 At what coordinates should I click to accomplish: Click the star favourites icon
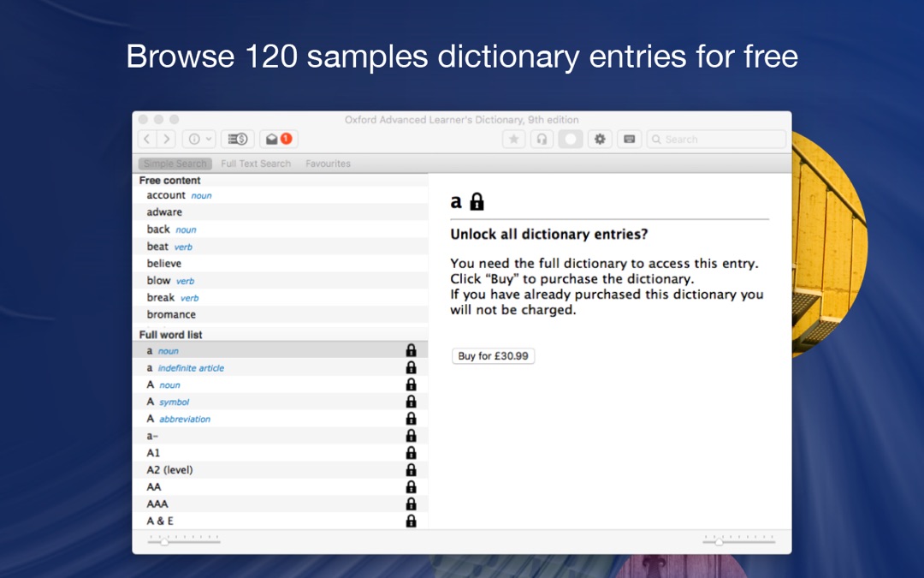pyautogui.click(x=513, y=139)
